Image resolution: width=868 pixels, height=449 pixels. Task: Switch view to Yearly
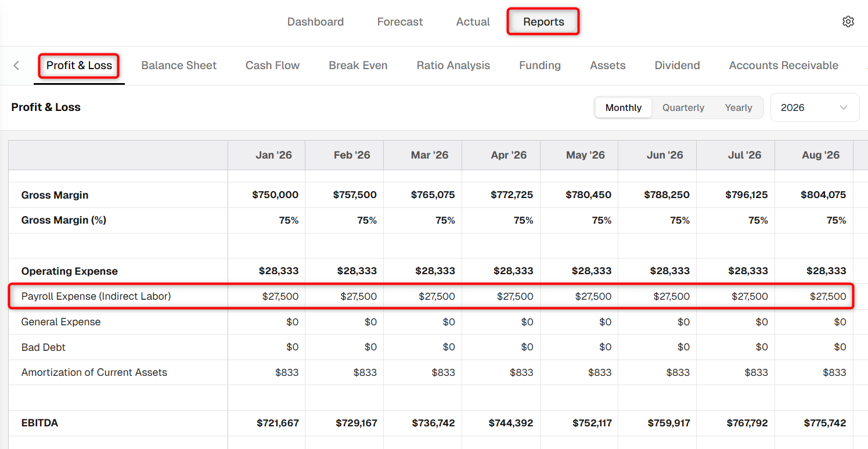739,107
